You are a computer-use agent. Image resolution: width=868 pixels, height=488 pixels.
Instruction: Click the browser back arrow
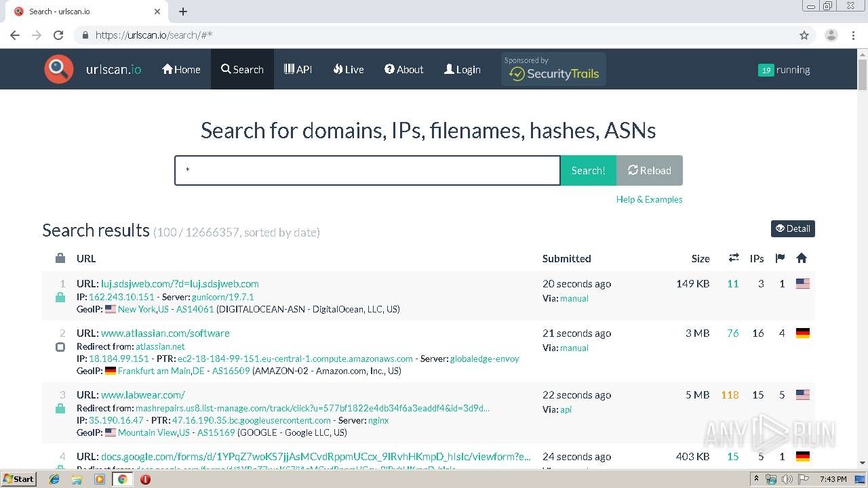[x=15, y=35]
